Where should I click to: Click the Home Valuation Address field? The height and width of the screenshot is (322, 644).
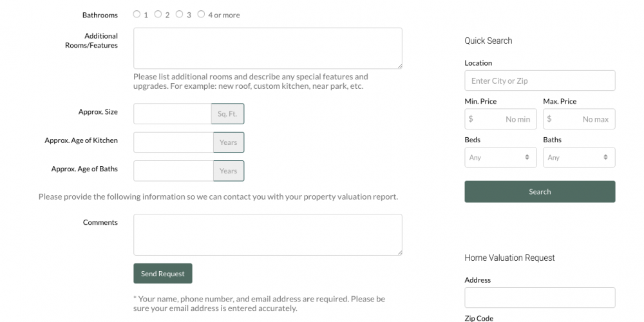coord(540,298)
